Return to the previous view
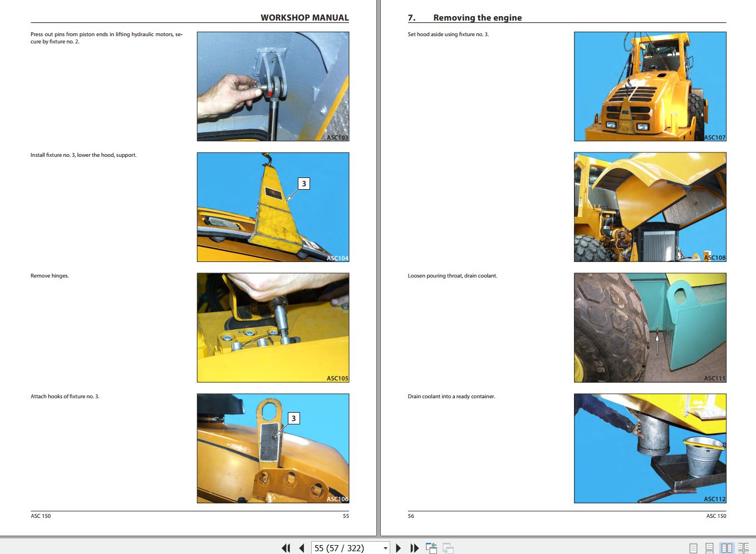The width and height of the screenshot is (756, 554). [x=431, y=548]
